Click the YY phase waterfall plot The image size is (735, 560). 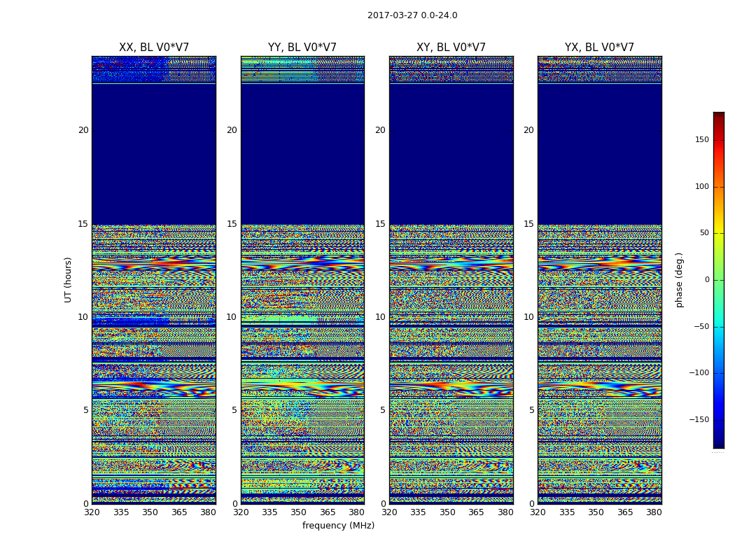tap(302, 280)
